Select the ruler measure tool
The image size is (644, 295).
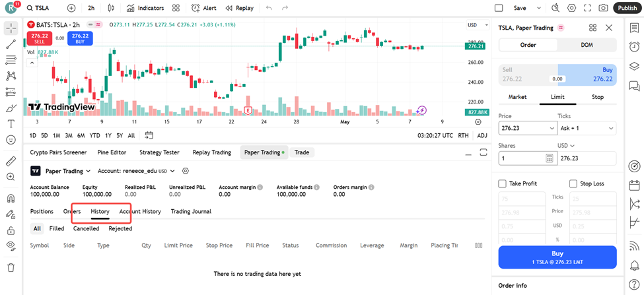[x=11, y=160]
